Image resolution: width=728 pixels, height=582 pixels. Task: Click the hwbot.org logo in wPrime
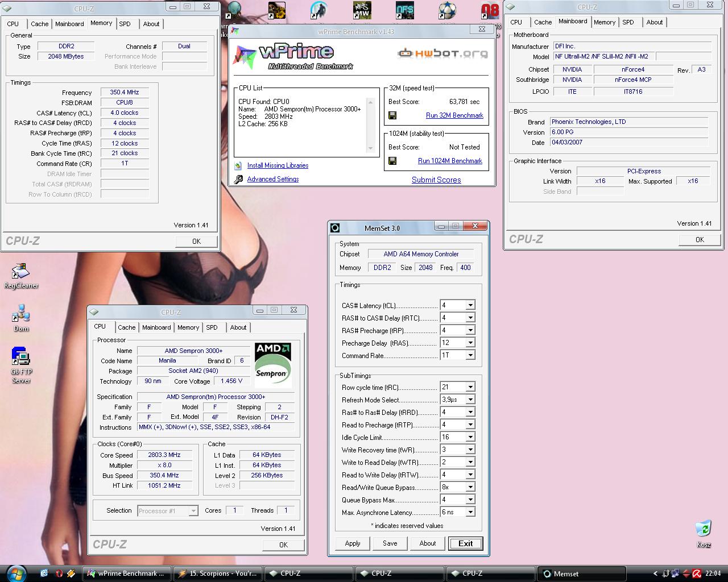pos(443,53)
